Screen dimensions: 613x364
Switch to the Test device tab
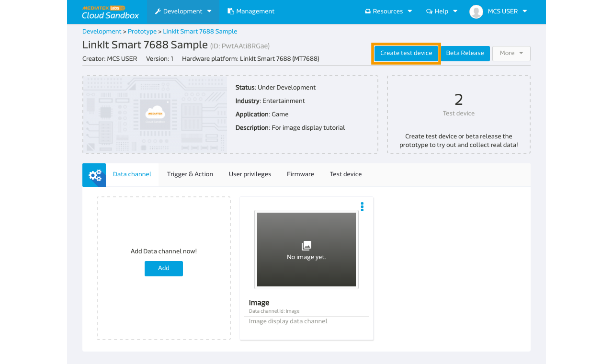[346, 174]
